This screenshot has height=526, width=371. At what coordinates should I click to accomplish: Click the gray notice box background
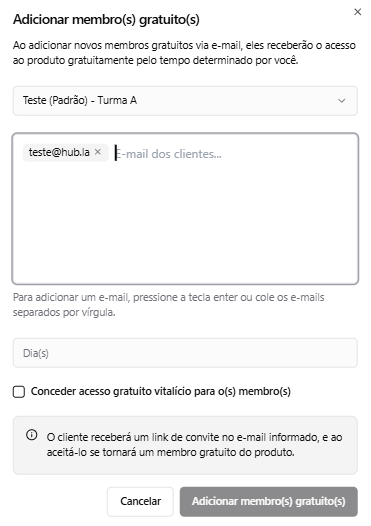(x=185, y=468)
